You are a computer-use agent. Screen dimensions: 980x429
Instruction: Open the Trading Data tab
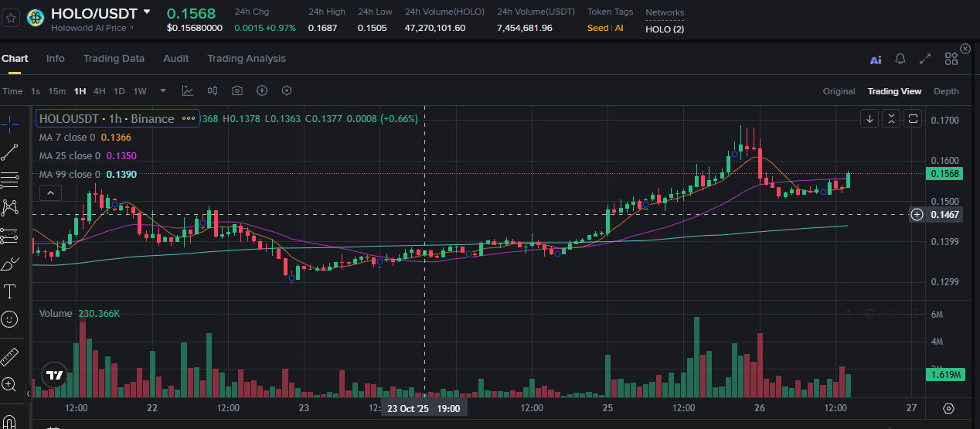point(114,59)
